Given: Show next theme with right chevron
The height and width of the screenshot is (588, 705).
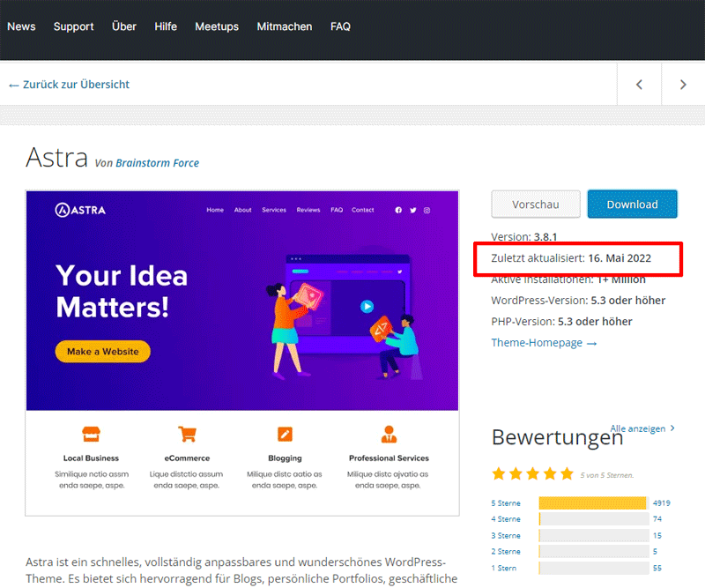Looking at the screenshot, I should [x=683, y=85].
